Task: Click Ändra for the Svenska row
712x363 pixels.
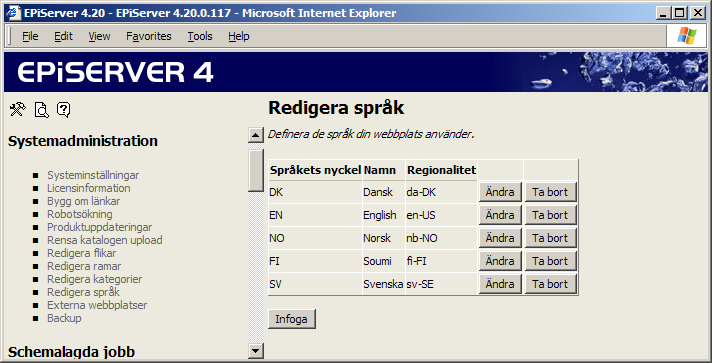Action: click(500, 284)
